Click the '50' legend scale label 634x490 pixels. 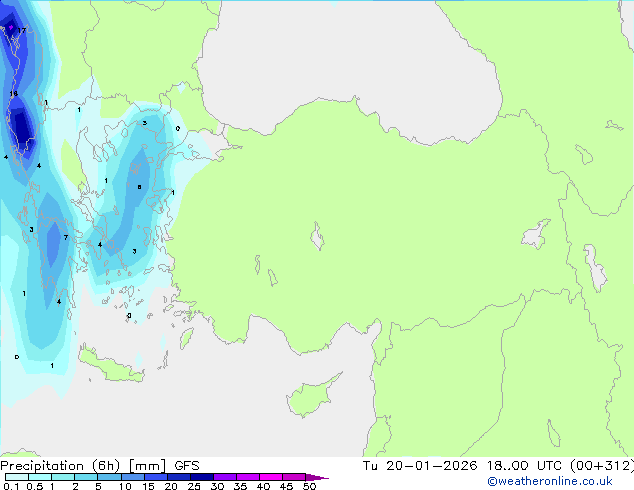pos(309,486)
